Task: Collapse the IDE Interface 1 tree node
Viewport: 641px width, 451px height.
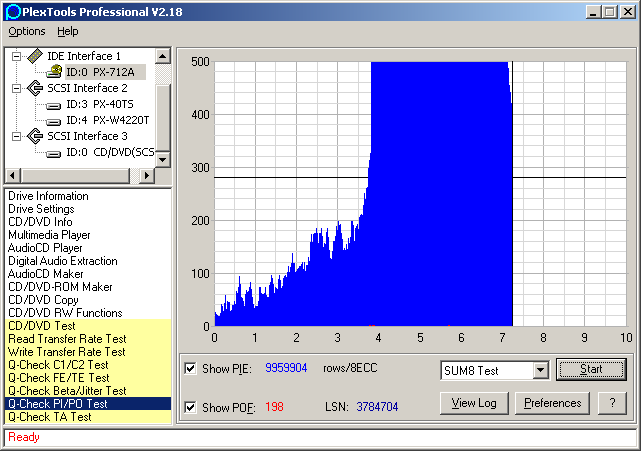Action: pos(16,56)
